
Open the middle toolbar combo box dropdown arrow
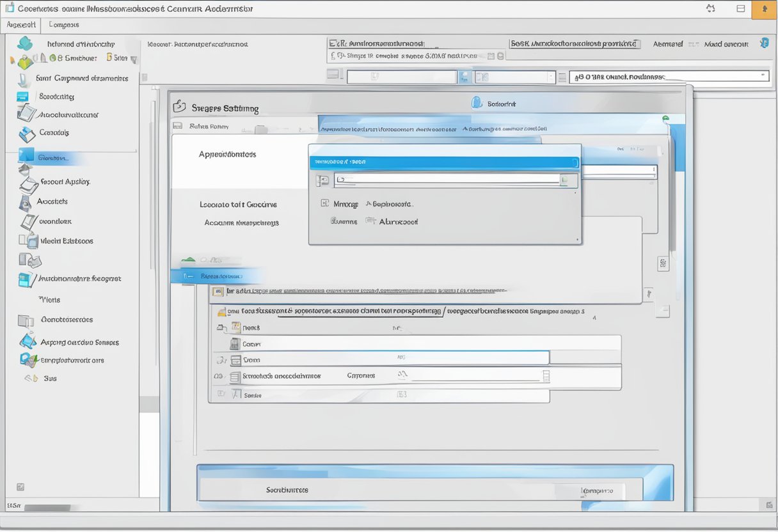(551, 77)
